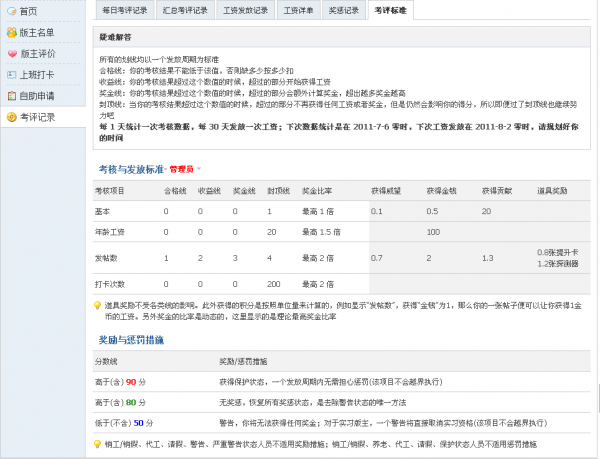The width and height of the screenshot is (600, 460).
Task: Switch to the 汇总考评记录 tab
Action: click(x=187, y=11)
